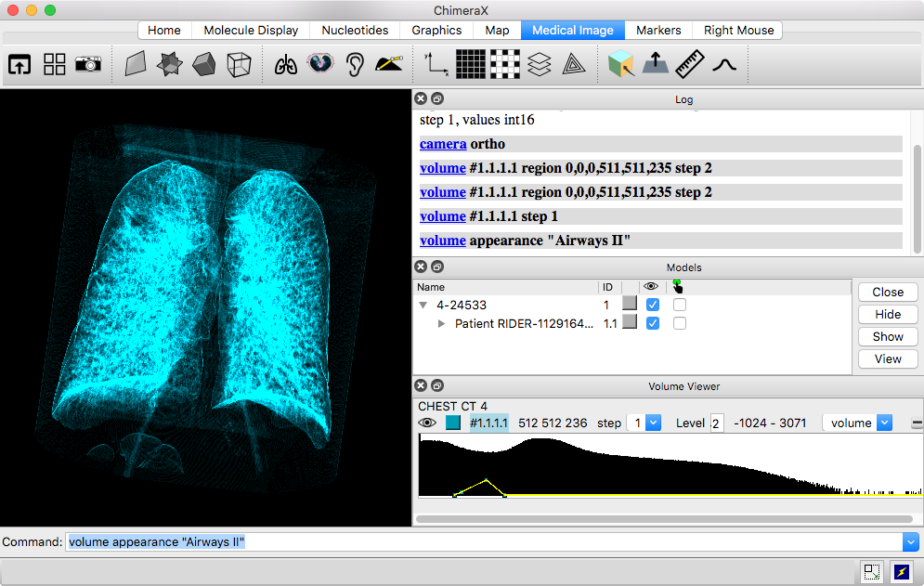Click the camera link in the Log

(x=443, y=144)
